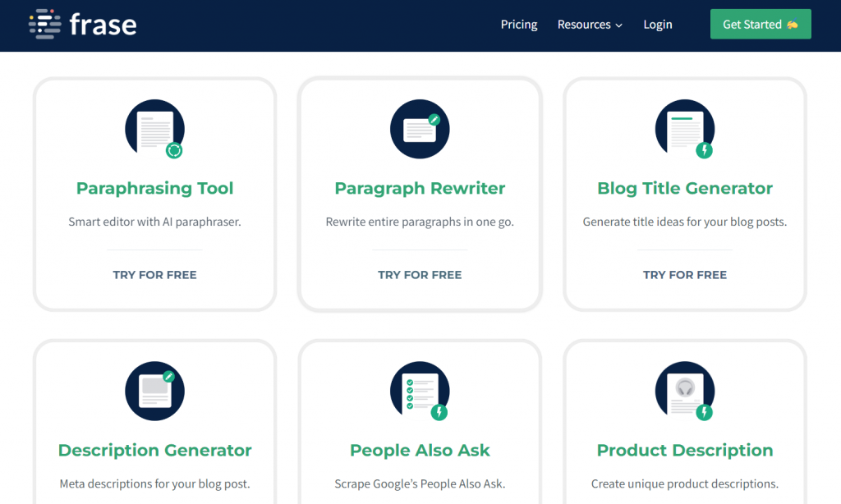Viewport: 841px width, 504px height.
Task: Open the Paragraph Rewriter heading link
Action: point(420,189)
